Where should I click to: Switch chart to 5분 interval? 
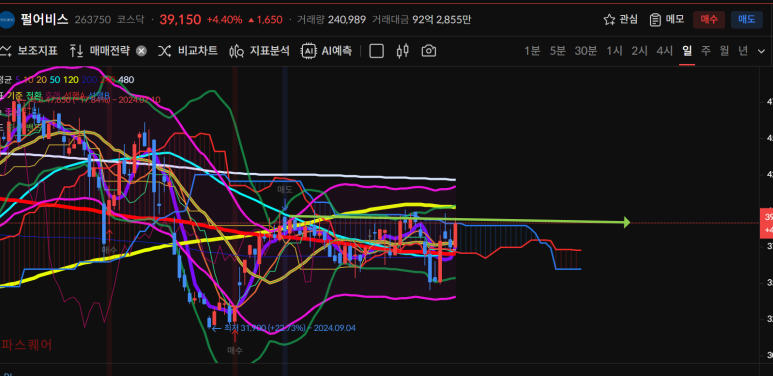pos(558,51)
